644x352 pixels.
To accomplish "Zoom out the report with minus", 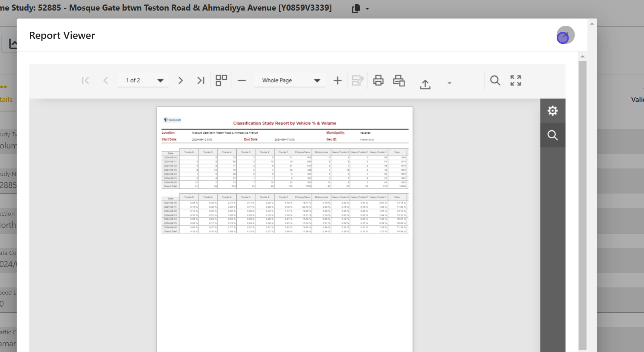I will click(x=242, y=80).
